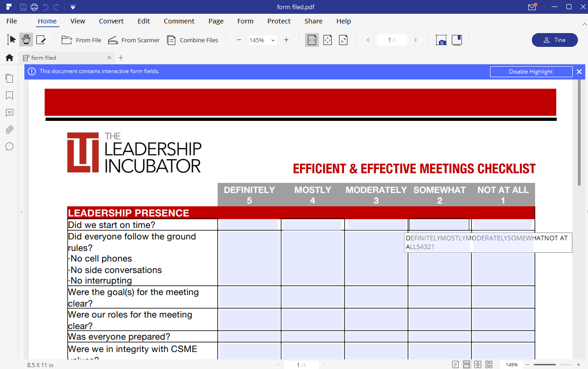Open the Attachments panel

tap(9, 130)
